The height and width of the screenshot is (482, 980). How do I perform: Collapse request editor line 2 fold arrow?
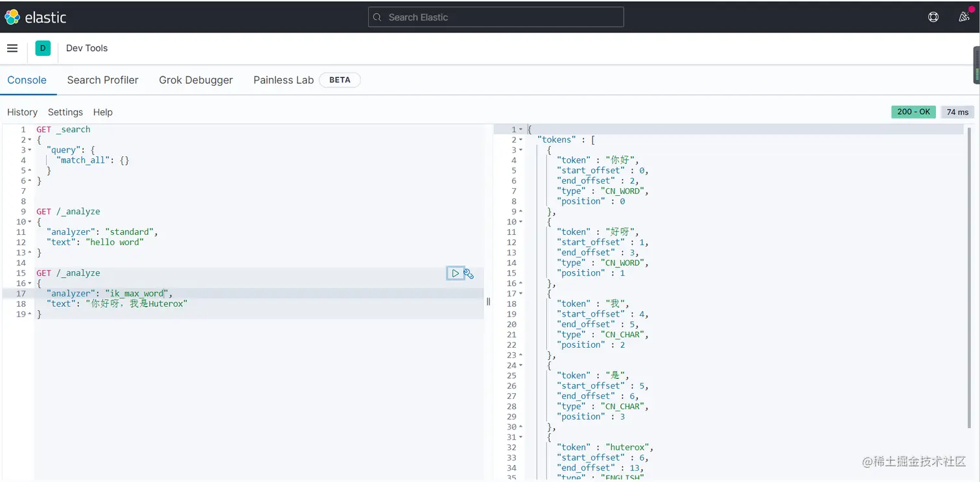pos(30,140)
